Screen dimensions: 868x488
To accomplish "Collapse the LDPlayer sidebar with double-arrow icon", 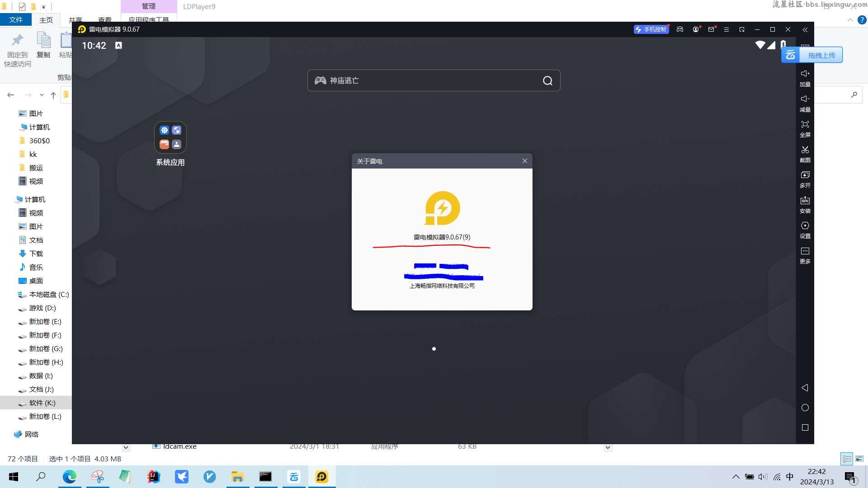I will [805, 29].
